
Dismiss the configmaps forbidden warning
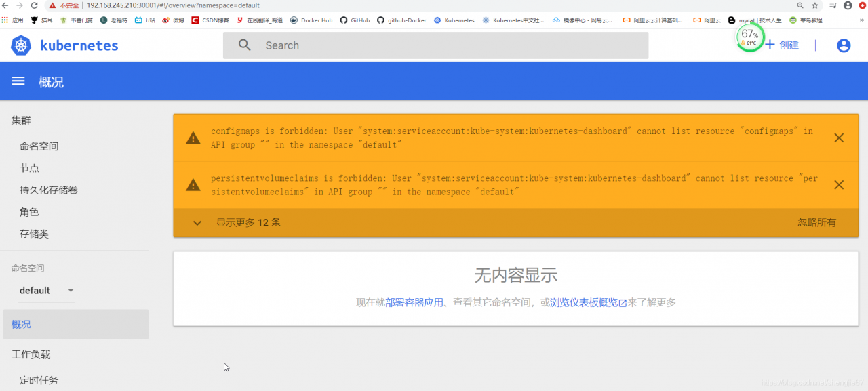tap(839, 138)
